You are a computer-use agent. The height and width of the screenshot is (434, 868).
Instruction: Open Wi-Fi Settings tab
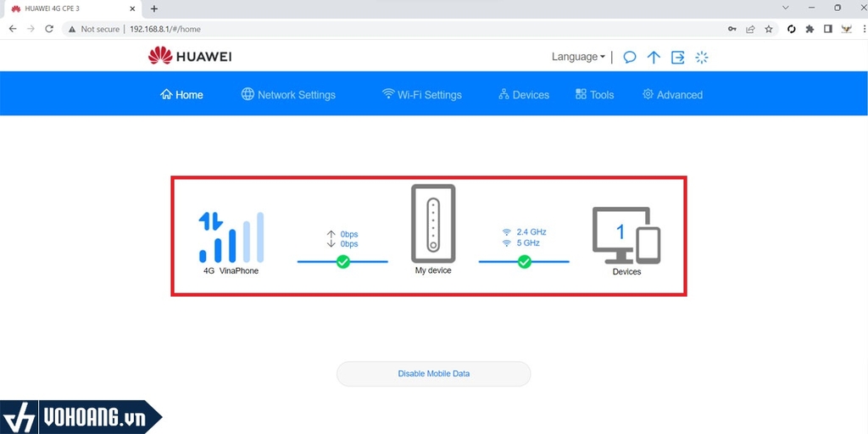coord(422,95)
